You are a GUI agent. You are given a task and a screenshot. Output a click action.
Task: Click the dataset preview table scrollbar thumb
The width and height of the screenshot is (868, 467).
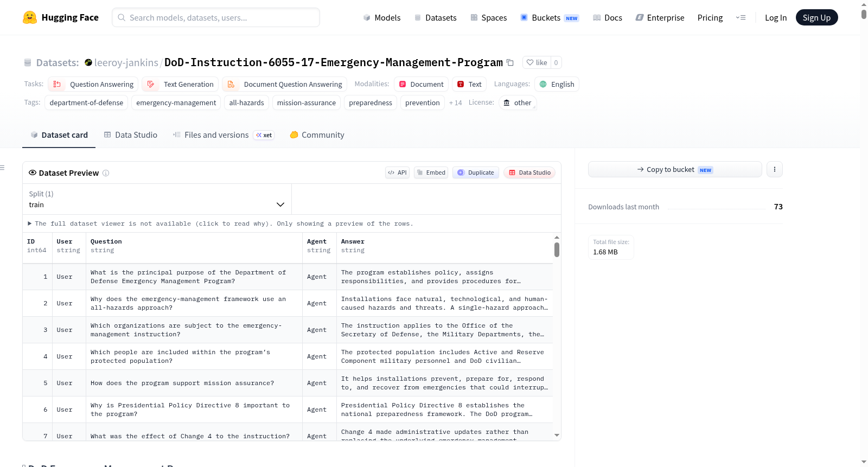pos(557,250)
